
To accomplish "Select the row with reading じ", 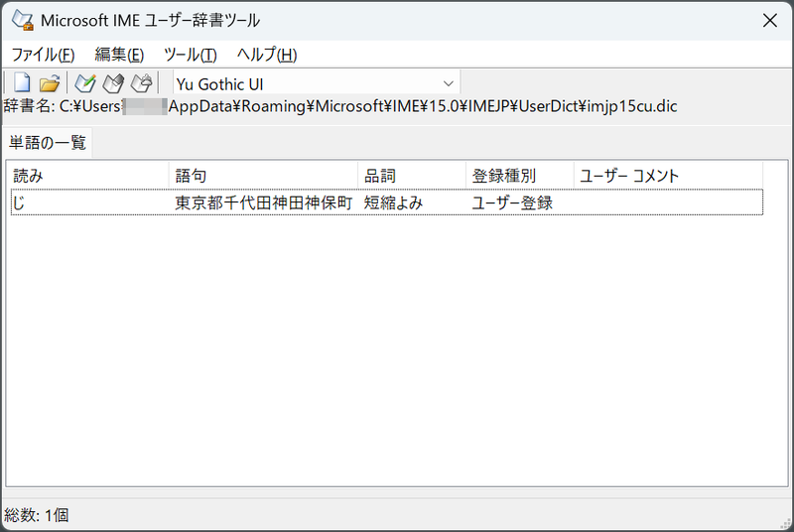I will pyautogui.click(x=387, y=202).
